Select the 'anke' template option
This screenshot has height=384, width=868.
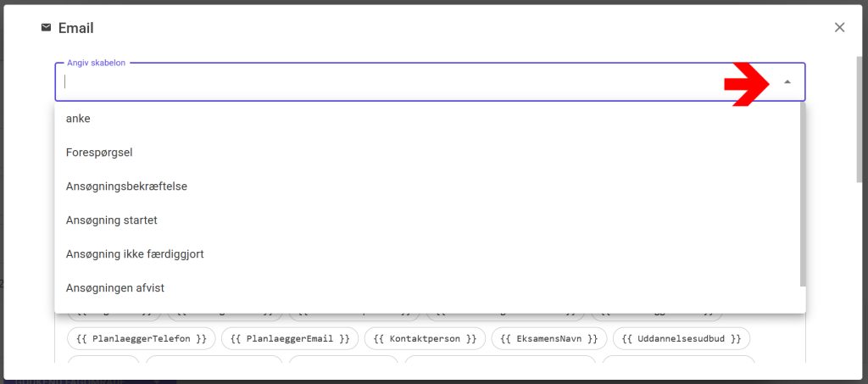pos(78,119)
